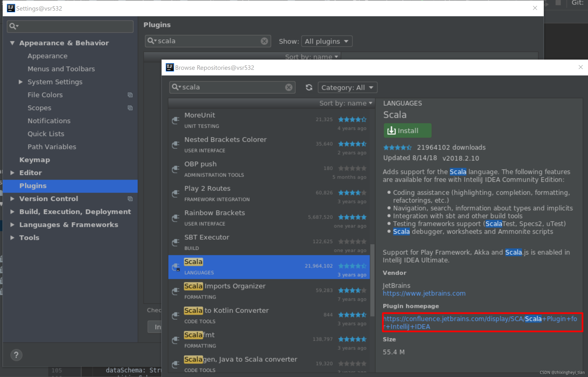Click the Settings Plugins search magnifier icon
This screenshot has height=377, width=588.
152,41
